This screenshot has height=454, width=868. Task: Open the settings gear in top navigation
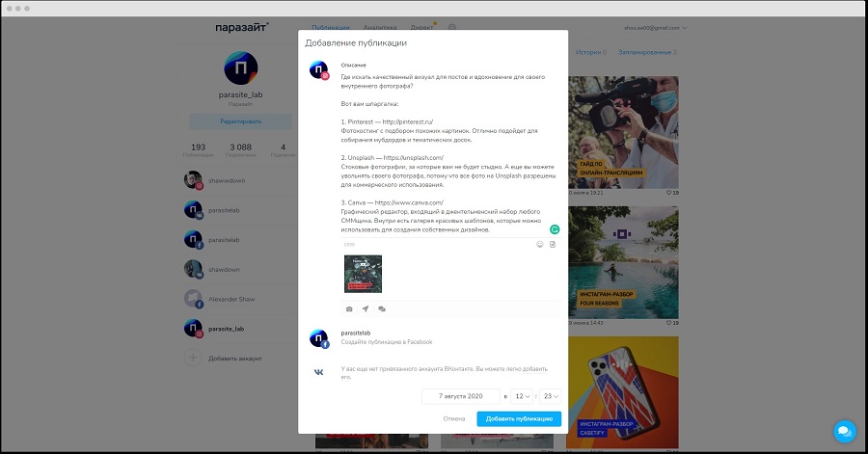(x=452, y=28)
